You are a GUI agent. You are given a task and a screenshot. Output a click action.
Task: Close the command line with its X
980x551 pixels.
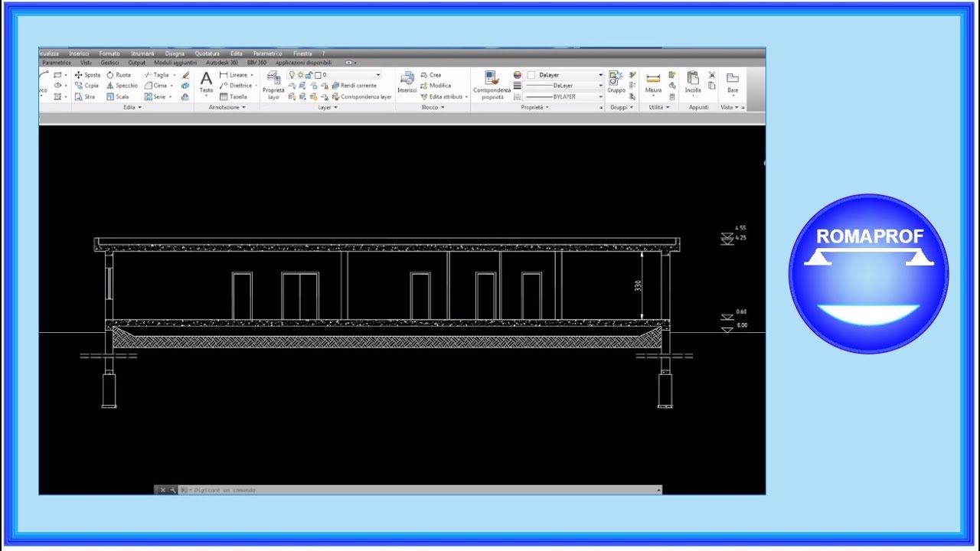pos(163,490)
